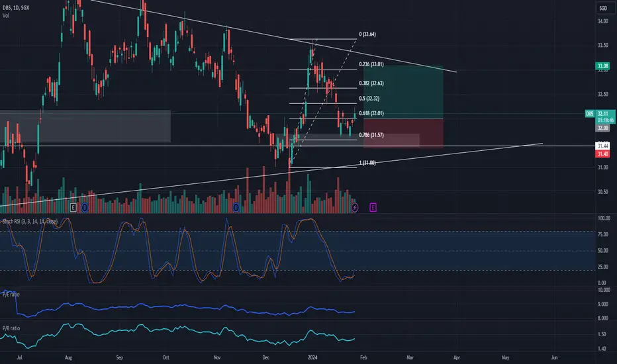Image resolution: width=617 pixels, height=364 pixels.
Task: Click the D05 symbol price tag
Action: pyautogui.click(x=589, y=114)
